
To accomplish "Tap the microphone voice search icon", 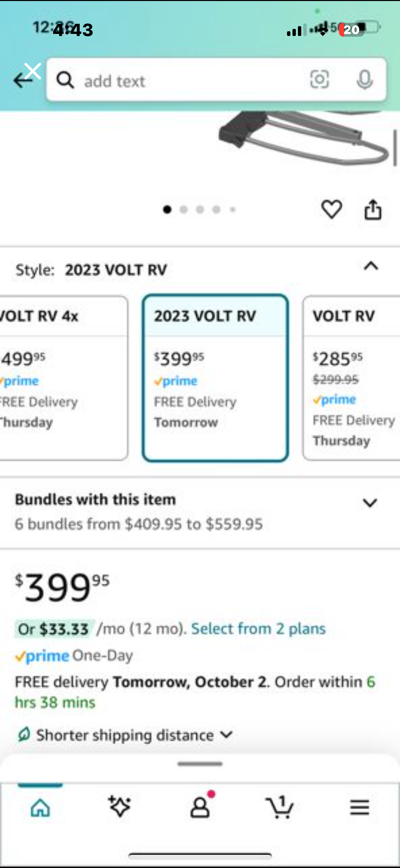I will [365, 80].
